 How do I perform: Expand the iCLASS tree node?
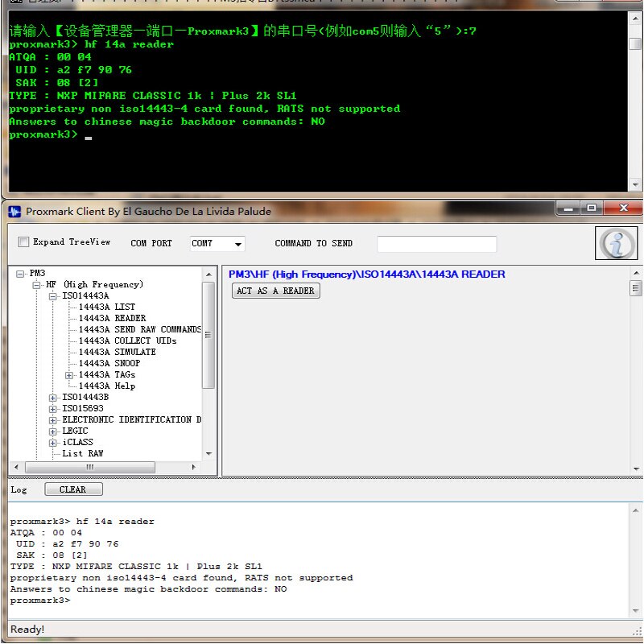pyautogui.click(x=52, y=443)
